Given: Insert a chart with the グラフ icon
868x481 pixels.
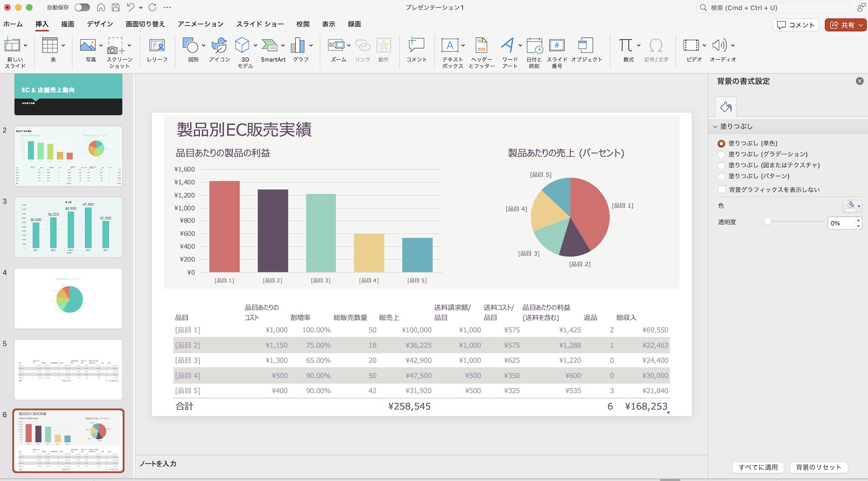Looking at the screenshot, I should pyautogui.click(x=297, y=45).
